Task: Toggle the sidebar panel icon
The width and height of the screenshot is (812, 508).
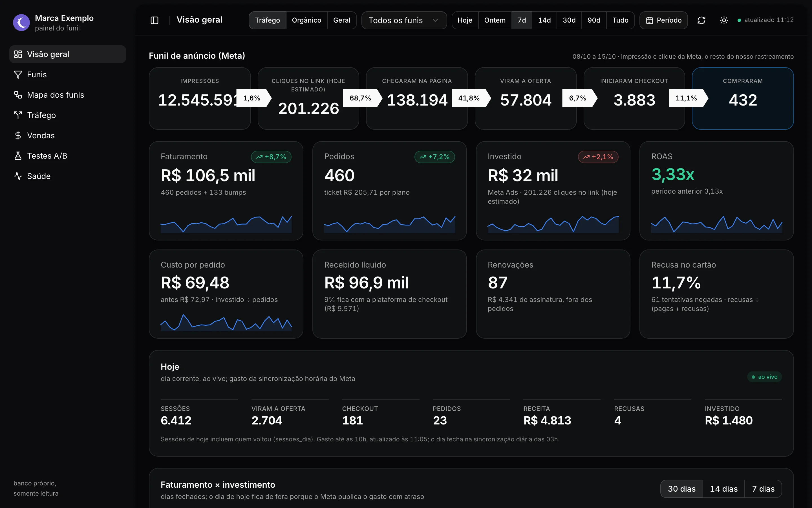Action: pos(154,20)
